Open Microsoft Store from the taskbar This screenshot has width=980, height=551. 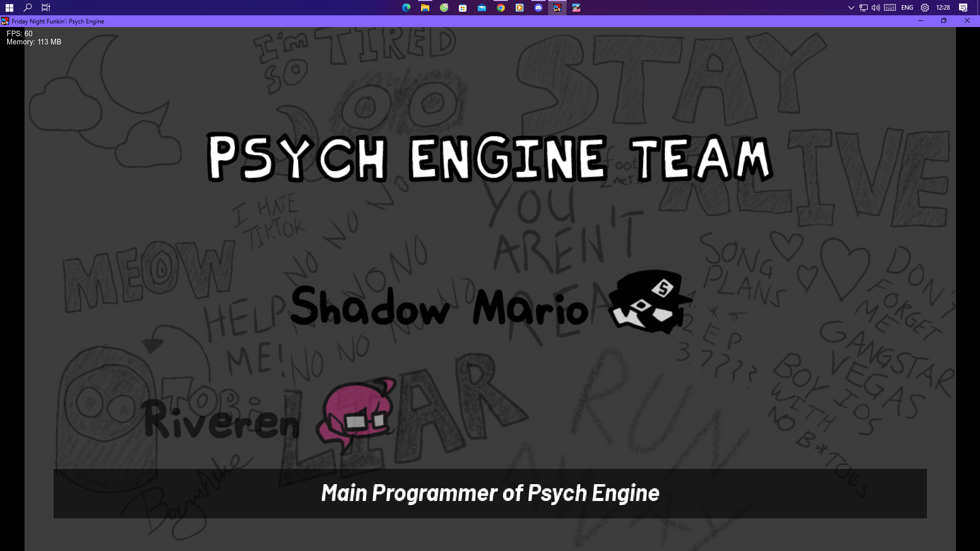(462, 8)
